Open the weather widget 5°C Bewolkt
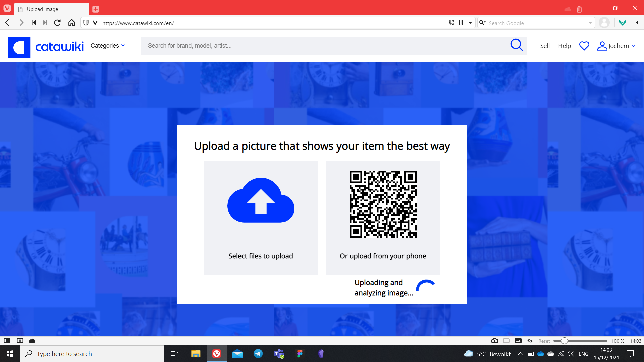Viewport: 644px width, 362px height. point(487,354)
